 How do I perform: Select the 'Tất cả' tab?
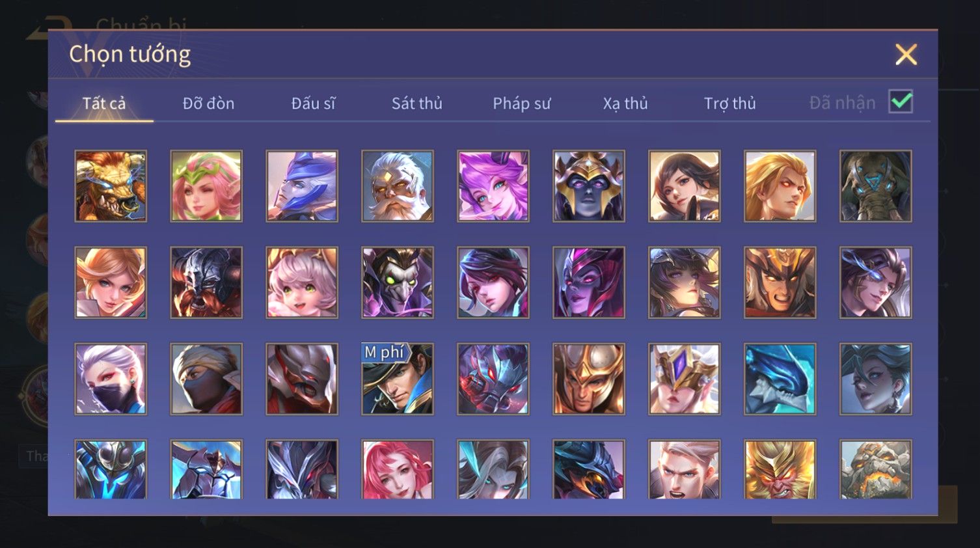pos(104,103)
